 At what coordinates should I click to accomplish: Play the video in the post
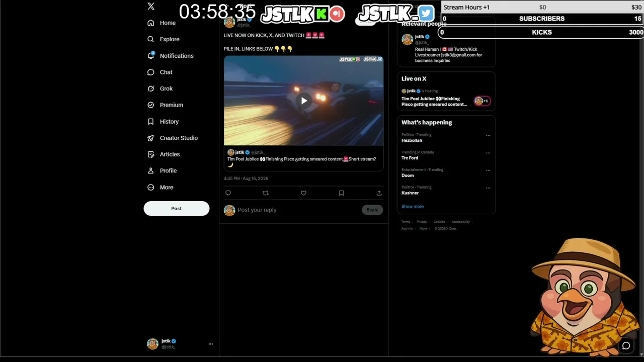point(304,101)
